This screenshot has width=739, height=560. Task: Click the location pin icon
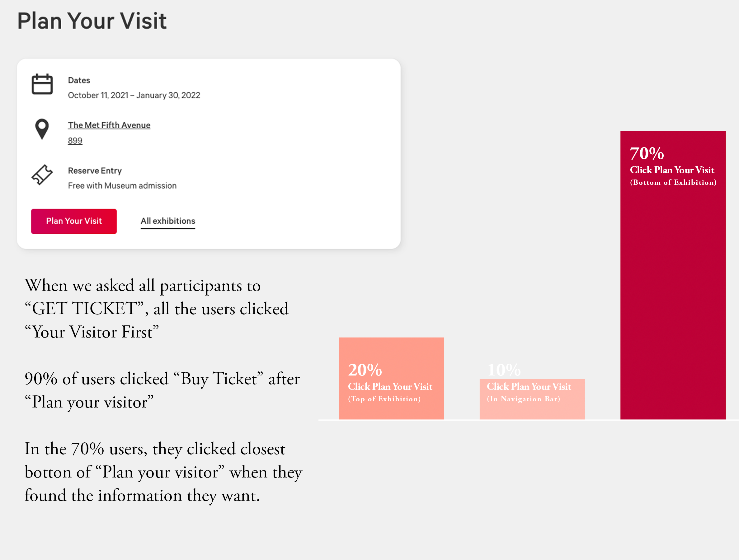42,129
